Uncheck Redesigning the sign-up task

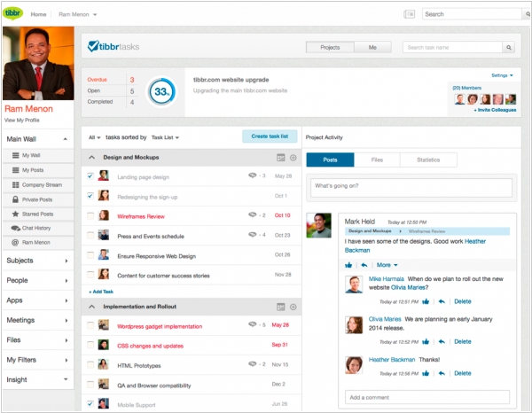tap(90, 196)
